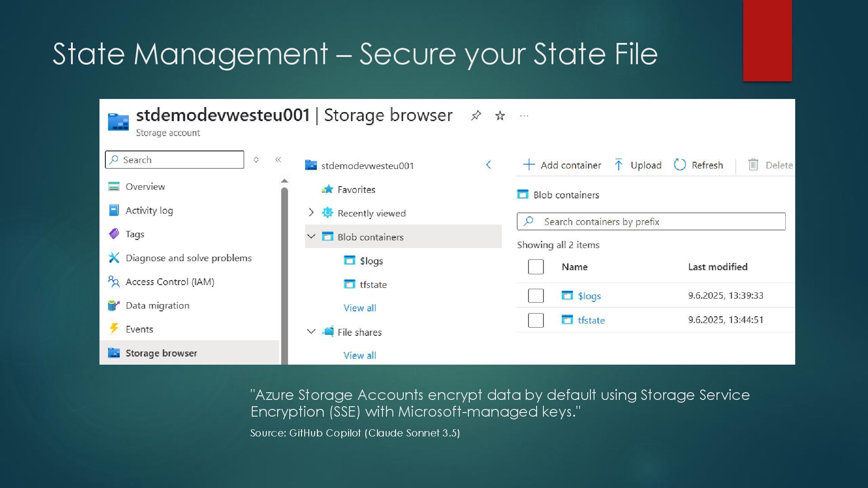Screen dimensions: 868x488
Task: Toggle the select-all checkbox in the header
Action: click(x=536, y=267)
